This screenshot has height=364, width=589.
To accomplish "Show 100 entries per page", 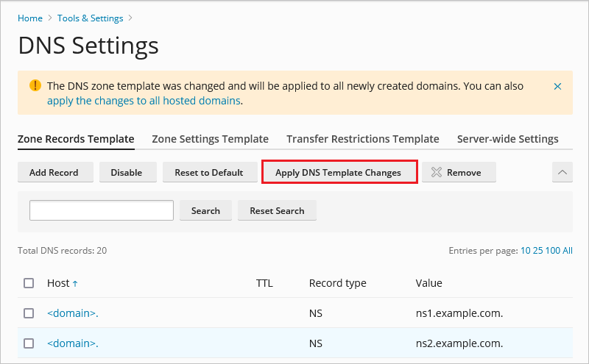I will [x=553, y=251].
